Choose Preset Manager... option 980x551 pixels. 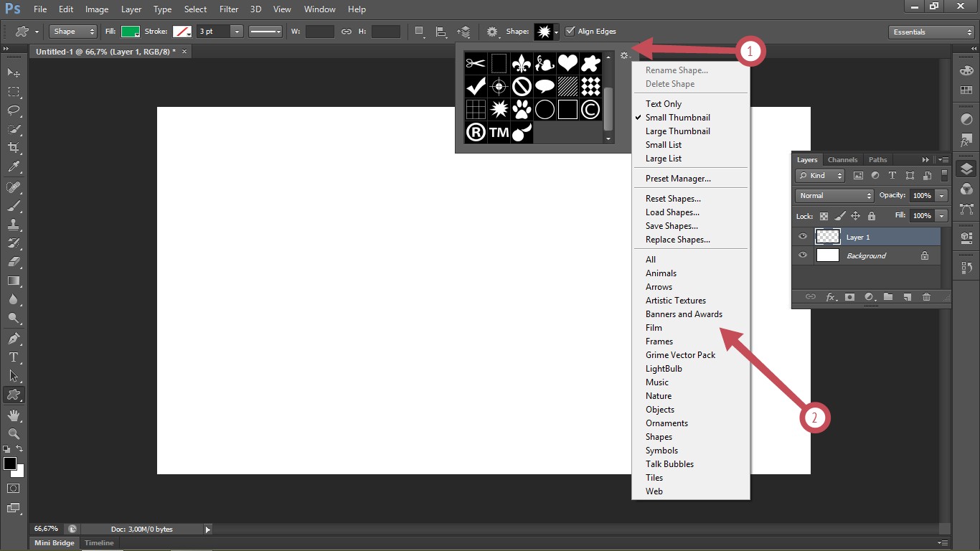[678, 179]
